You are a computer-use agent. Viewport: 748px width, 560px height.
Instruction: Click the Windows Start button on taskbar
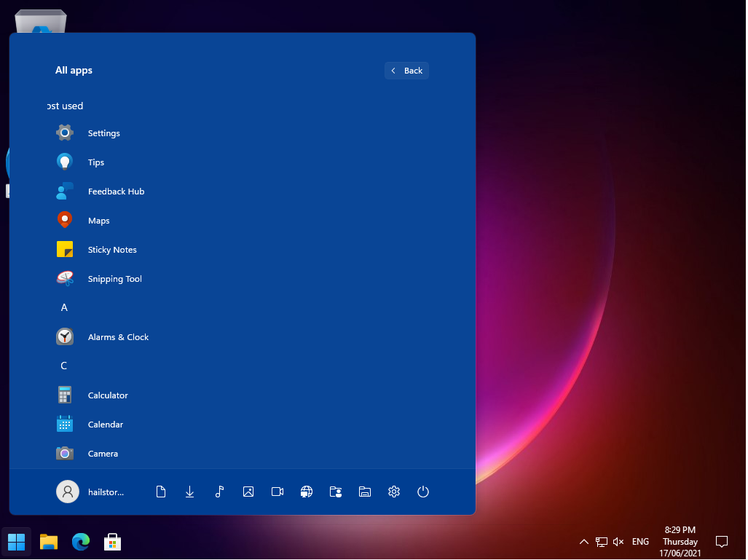click(x=16, y=542)
